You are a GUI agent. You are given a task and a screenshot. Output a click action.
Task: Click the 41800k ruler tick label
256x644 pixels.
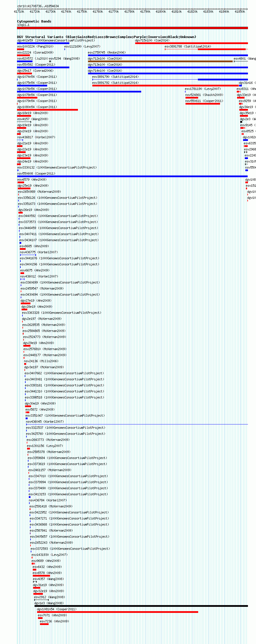[161, 12]
